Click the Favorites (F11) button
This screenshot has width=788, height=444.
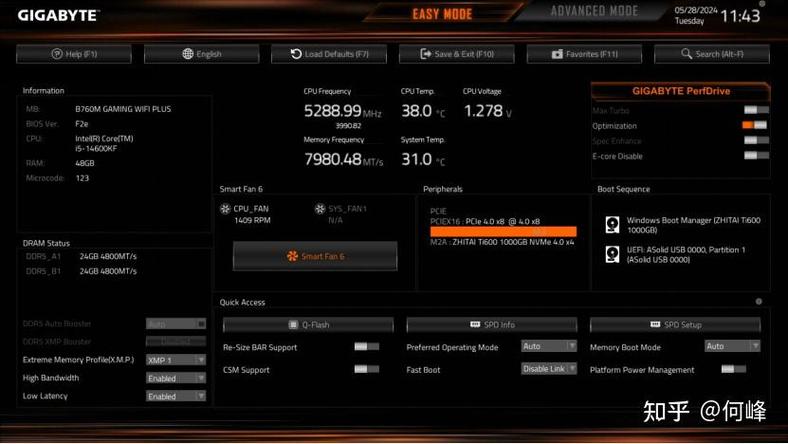[584, 54]
